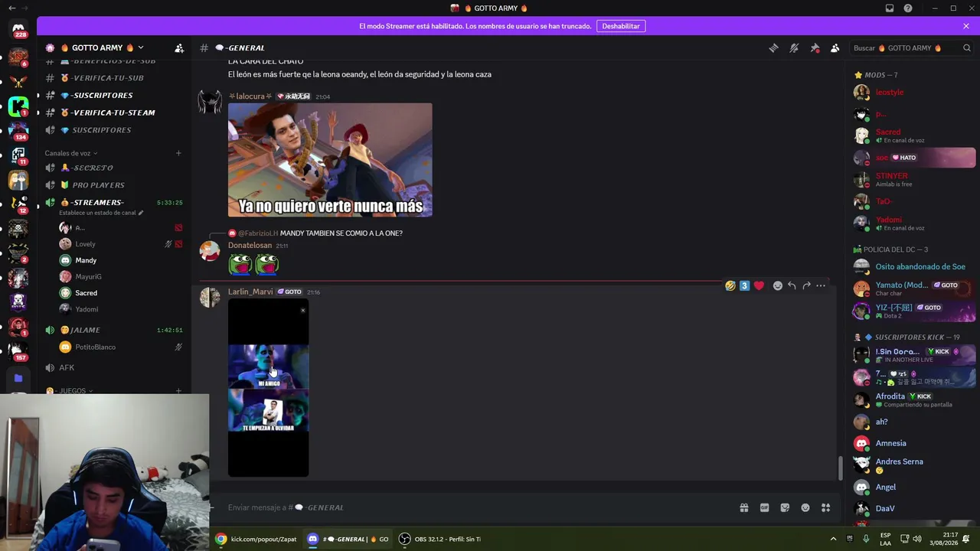Screen dimensions: 980x551
Task: Select voice user Mandy
Action: pos(86,260)
